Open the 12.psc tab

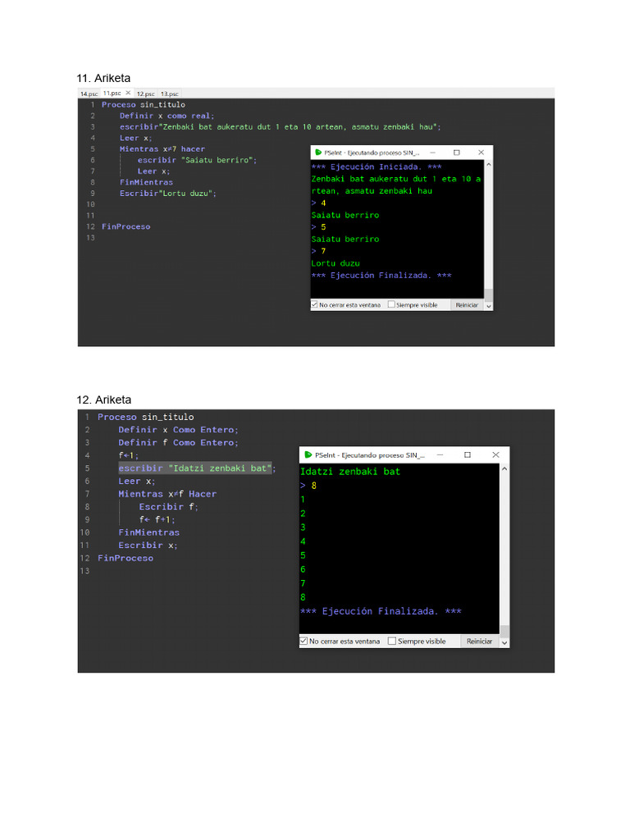coord(146,94)
